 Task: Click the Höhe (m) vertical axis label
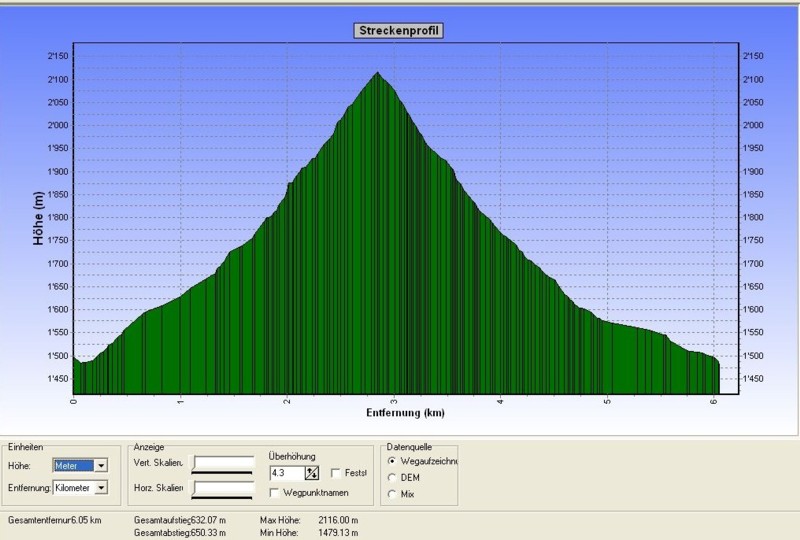39,219
